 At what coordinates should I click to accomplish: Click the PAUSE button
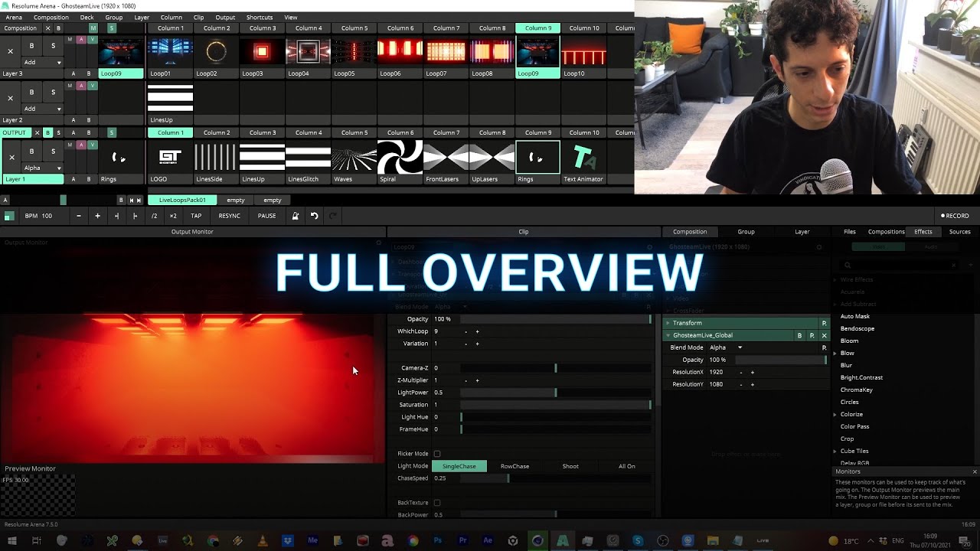click(x=266, y=216)
